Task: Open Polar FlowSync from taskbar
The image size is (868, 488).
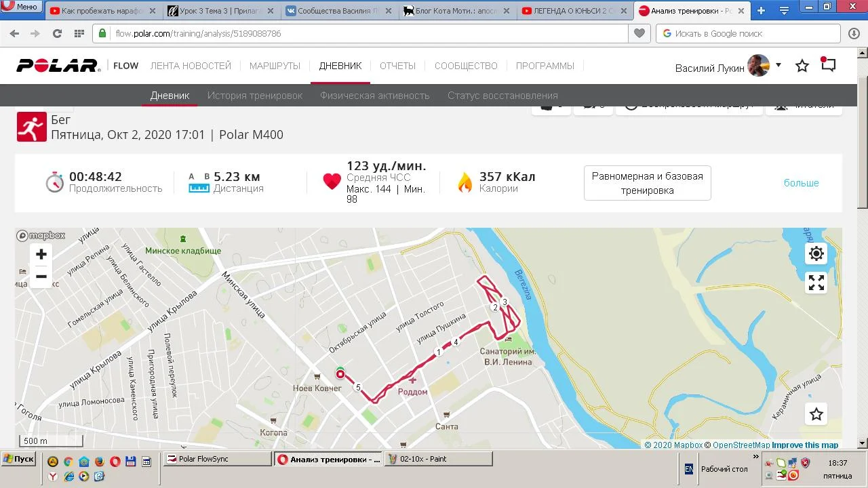Action: pyautogui.click(x=218, y=459)
